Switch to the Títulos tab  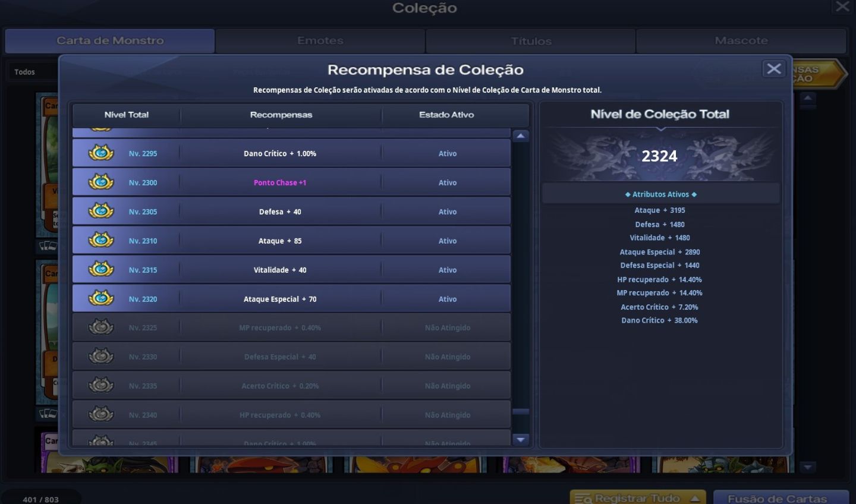point(531,41)
